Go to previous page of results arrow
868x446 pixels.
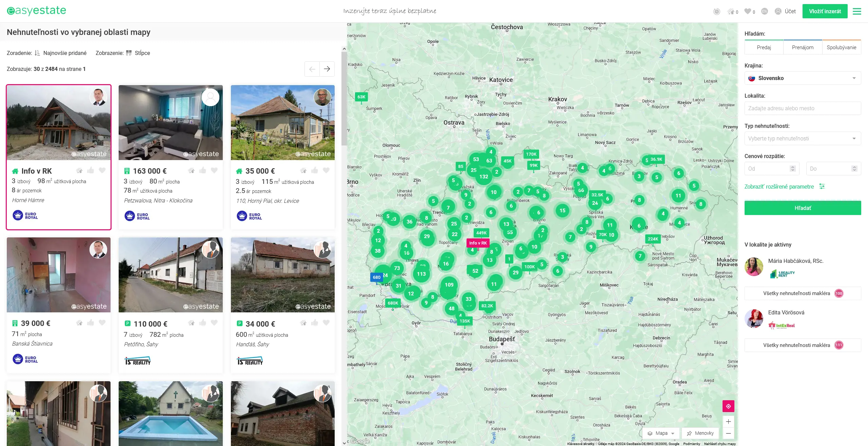pos(312,69)
